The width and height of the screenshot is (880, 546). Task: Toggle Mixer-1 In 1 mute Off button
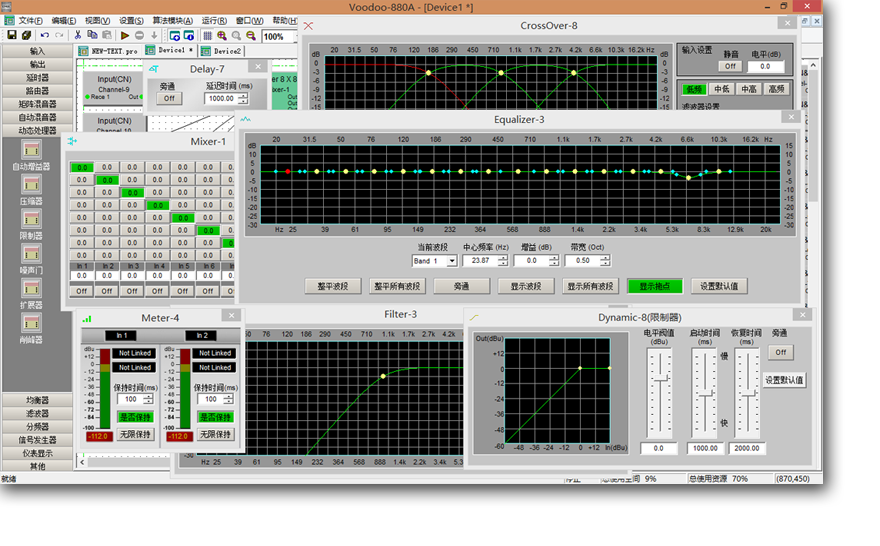coord(82,291)
